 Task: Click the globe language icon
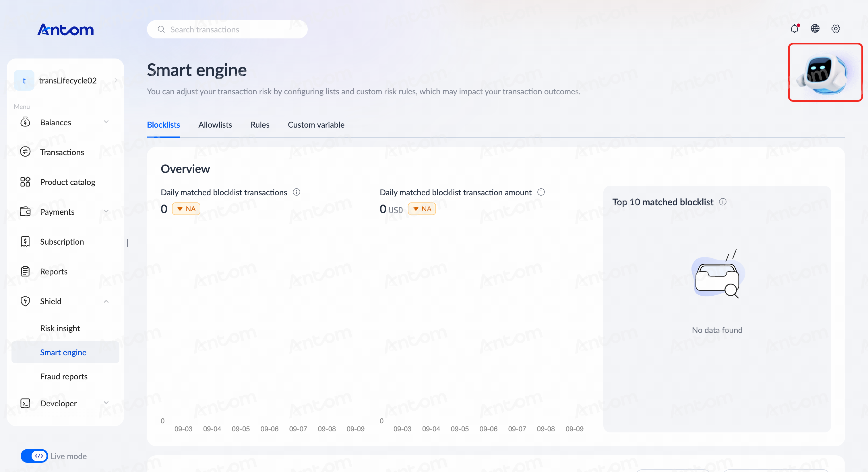click(815, 29)
